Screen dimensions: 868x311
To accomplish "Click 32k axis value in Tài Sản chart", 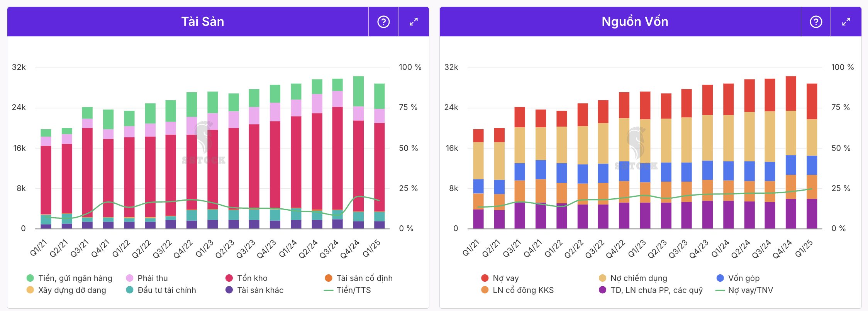I will [x=19, y=67].
